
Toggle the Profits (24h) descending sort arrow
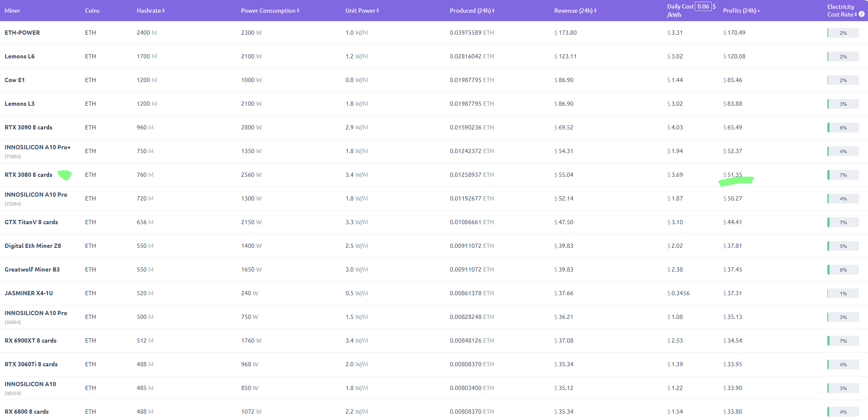tap(759, 11)
